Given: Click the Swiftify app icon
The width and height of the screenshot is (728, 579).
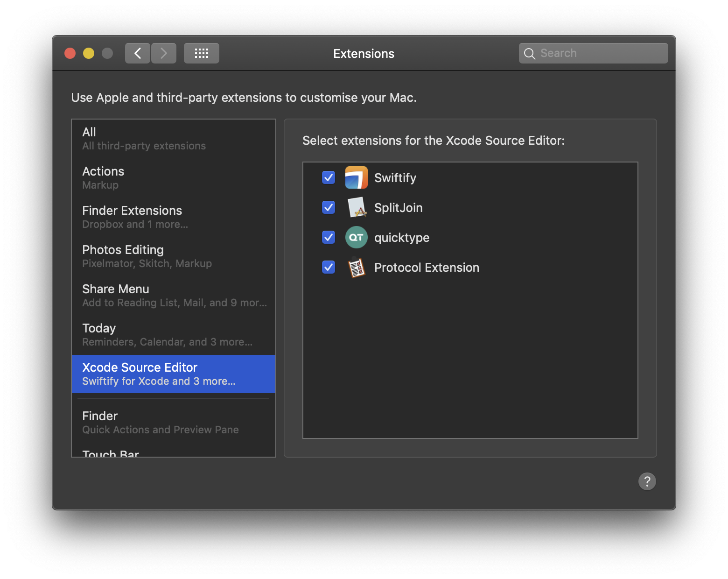Looking at the screenshot, I should point(357,177).
